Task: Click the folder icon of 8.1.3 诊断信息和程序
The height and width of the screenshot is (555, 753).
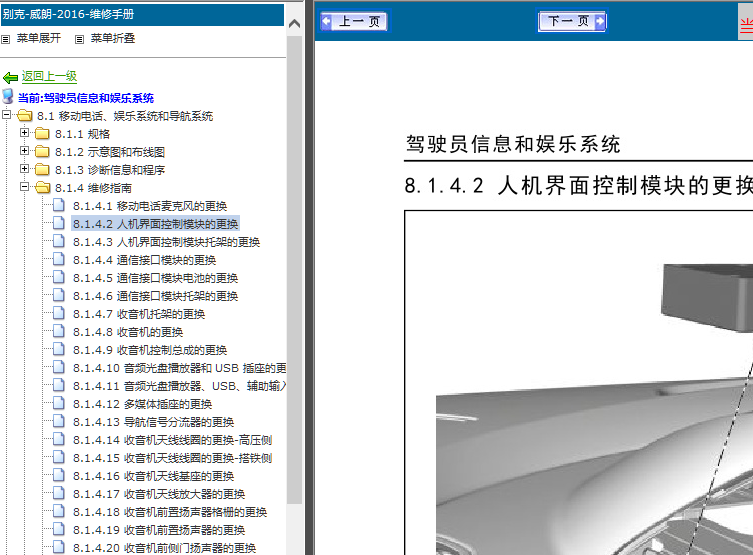Action: pos(42,169)
